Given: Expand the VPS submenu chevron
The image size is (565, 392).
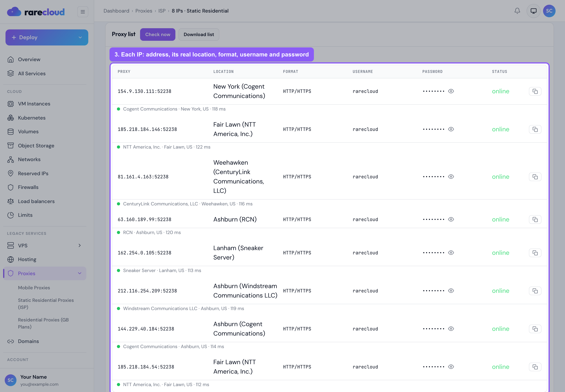Looking at the screenshot, I should pyautogui.click(x=79, y=245).
